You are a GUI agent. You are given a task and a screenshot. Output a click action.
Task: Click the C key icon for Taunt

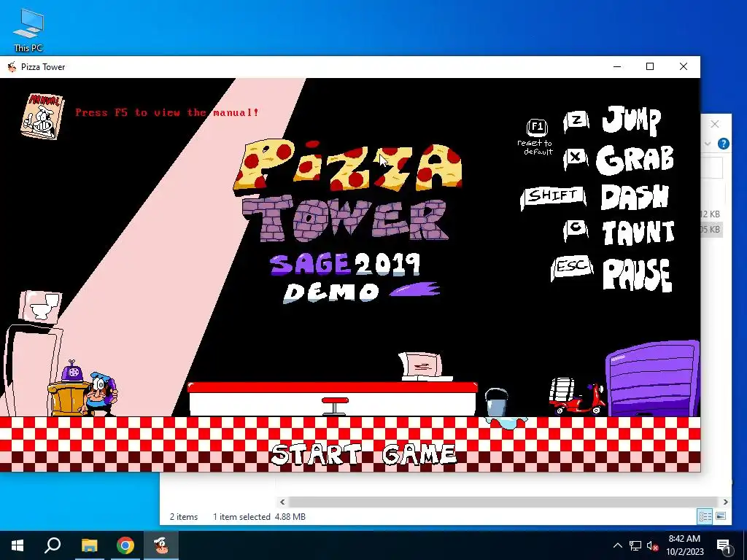coord(576,230)
